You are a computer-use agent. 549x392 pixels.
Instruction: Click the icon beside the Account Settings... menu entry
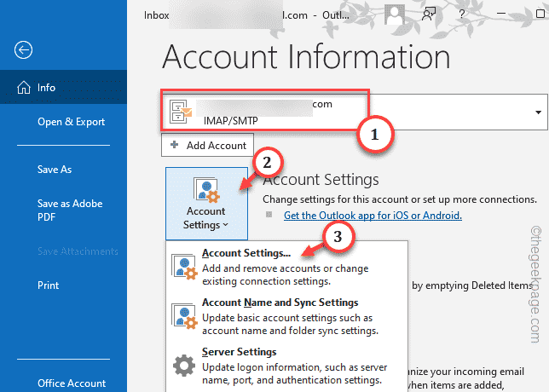tap(184, 267)
